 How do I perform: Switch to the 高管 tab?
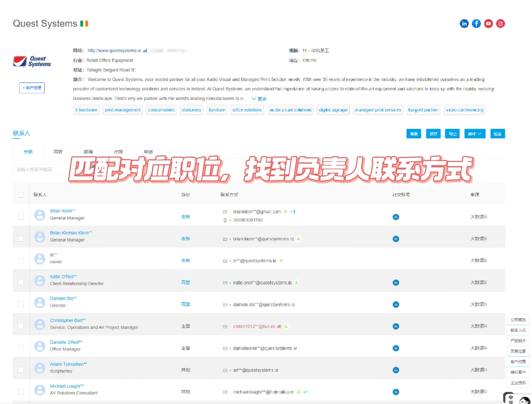pos(58,151)
